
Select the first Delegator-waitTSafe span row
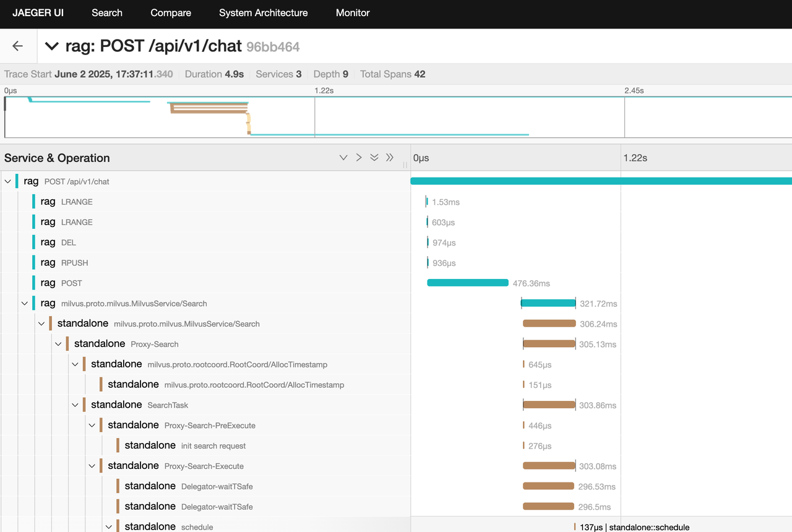click(264, 486)
